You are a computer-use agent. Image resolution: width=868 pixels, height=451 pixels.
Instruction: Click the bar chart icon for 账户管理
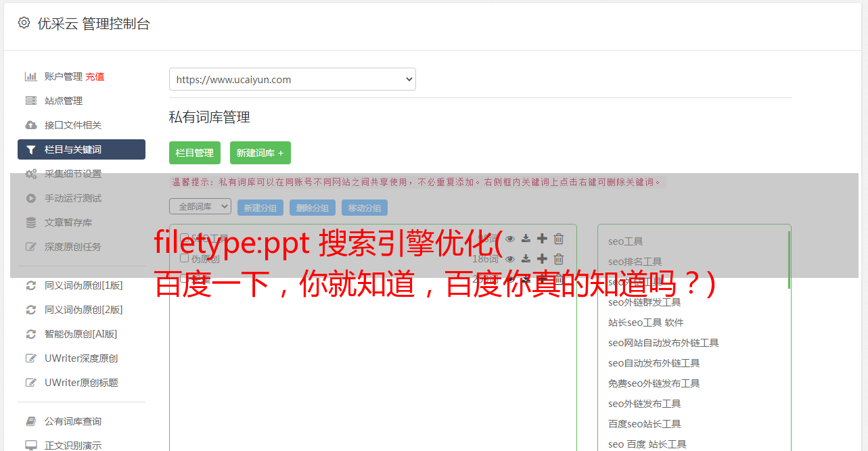coord(30,76)
